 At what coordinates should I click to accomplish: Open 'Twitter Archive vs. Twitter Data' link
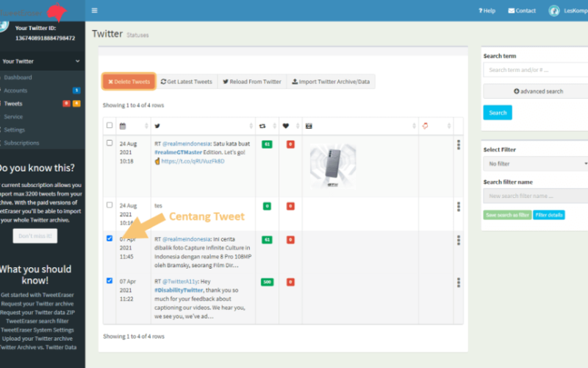pyautogui.click(x=38, y=347)
